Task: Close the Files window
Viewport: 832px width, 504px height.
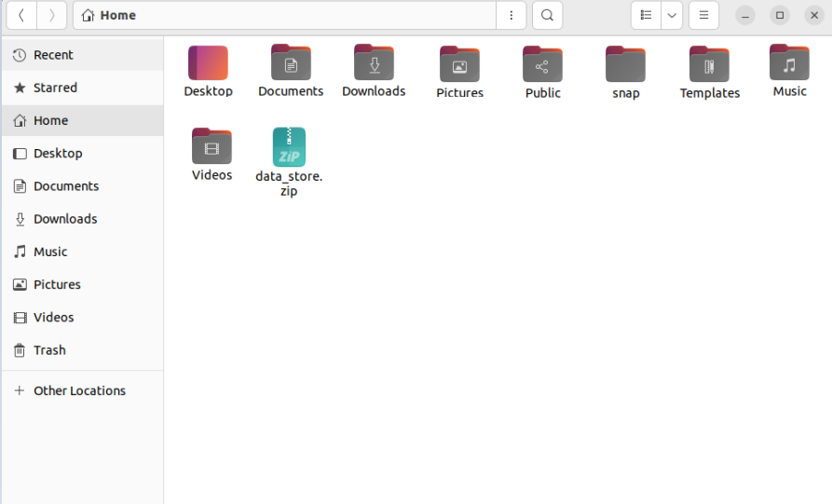Action: point(814,16)
